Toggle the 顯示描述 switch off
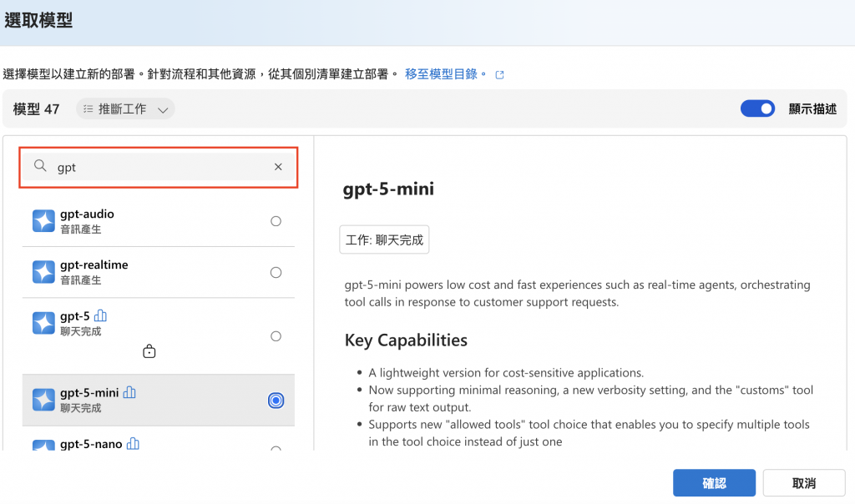Screen dimensions: 855x504 [x=757, y=108]
